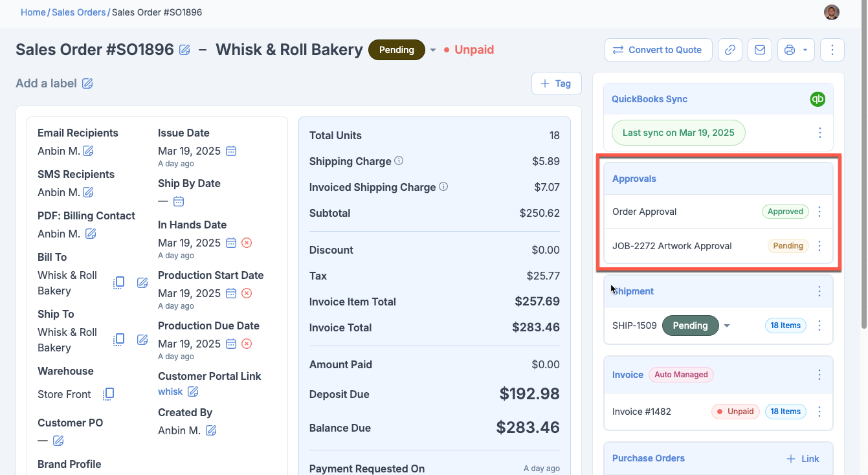868x475 pixels.
Task: Edit the Customer PO field
Action: tap(58, 441)
